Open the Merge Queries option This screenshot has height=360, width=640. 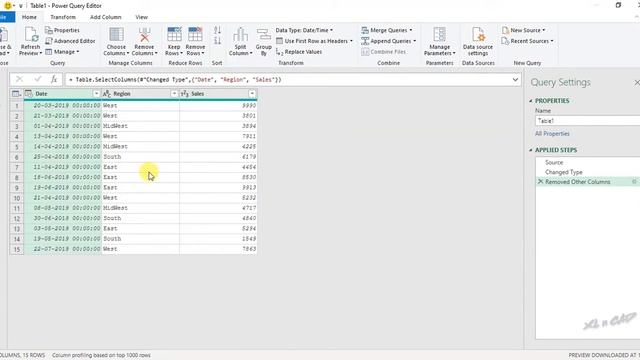(x=387, y=30)
